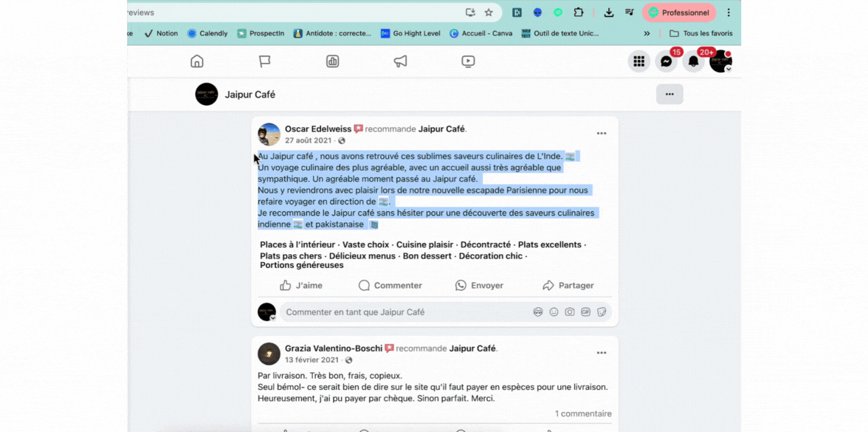Viewport: 868px width, 432px height.
Task: Focus the Commenter en tant que Jaipur Café field
Action: pos(446,312)
